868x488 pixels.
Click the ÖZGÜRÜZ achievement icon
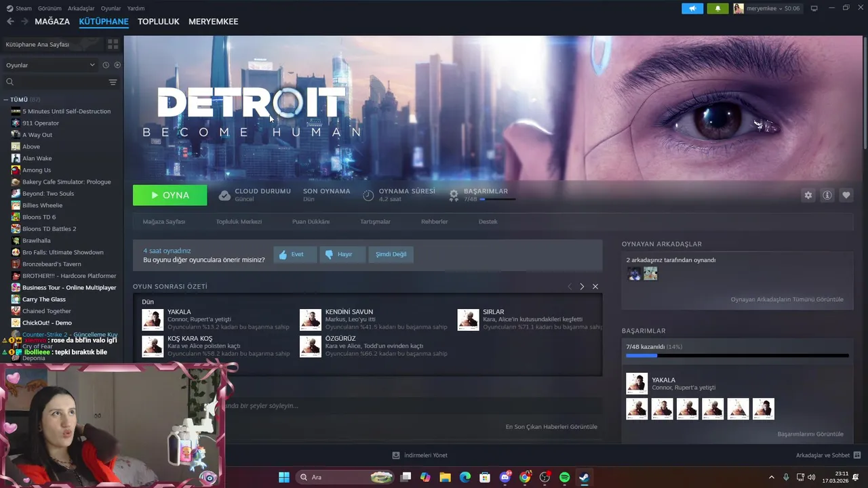pyautogui.click(x=311, y=346)
